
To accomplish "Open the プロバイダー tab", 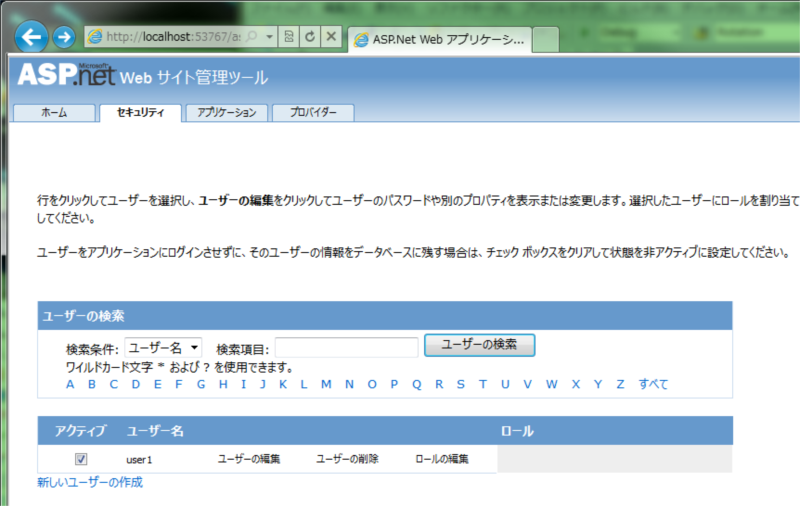I will (x=313, y=113).
